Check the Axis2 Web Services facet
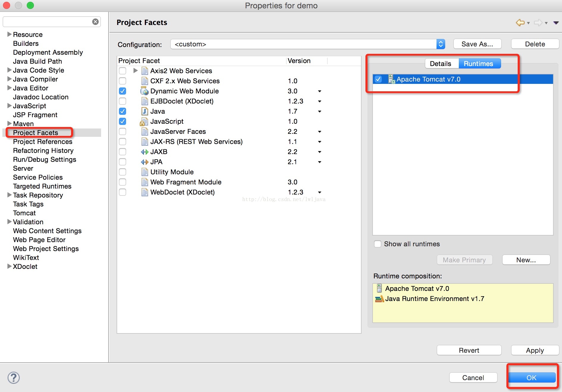Image resolution: width=562 pixels, height=392 pixels. click(x=123, y=71)
